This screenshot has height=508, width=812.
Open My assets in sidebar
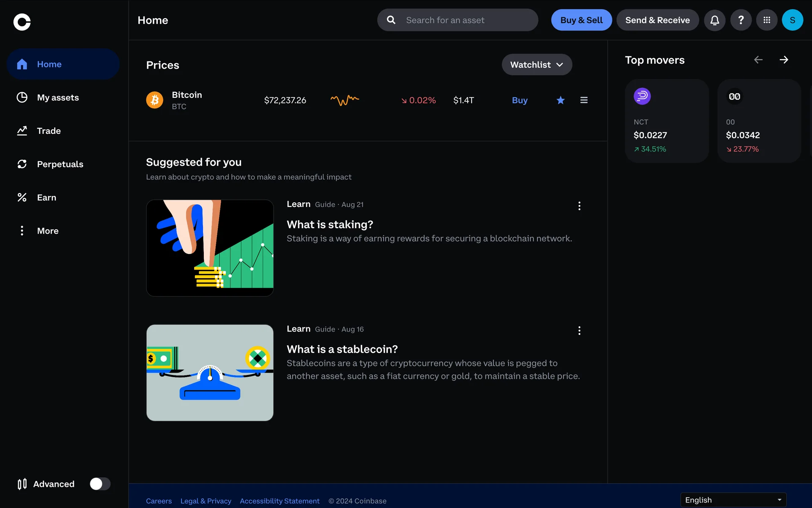click(x=58, y=97)
